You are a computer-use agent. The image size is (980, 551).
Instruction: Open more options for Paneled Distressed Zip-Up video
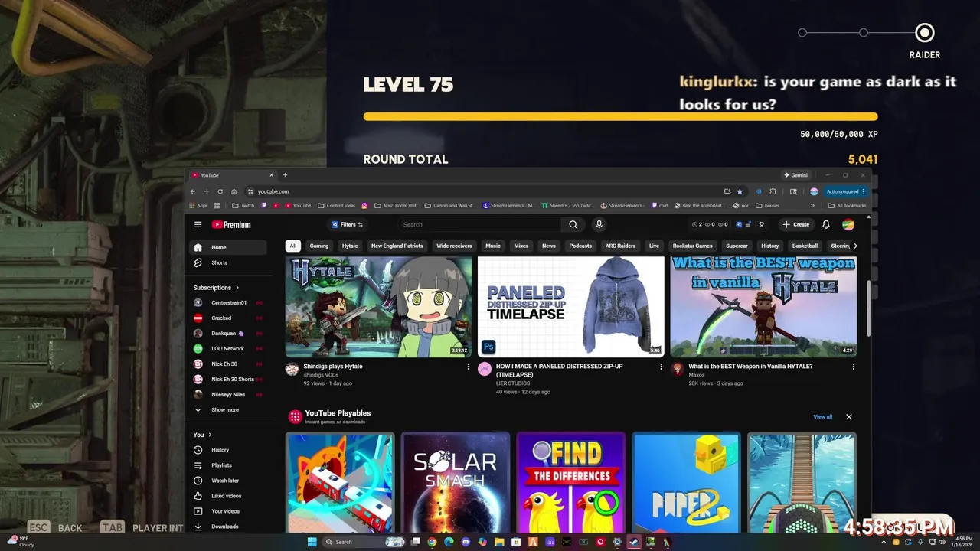[661, 367]
